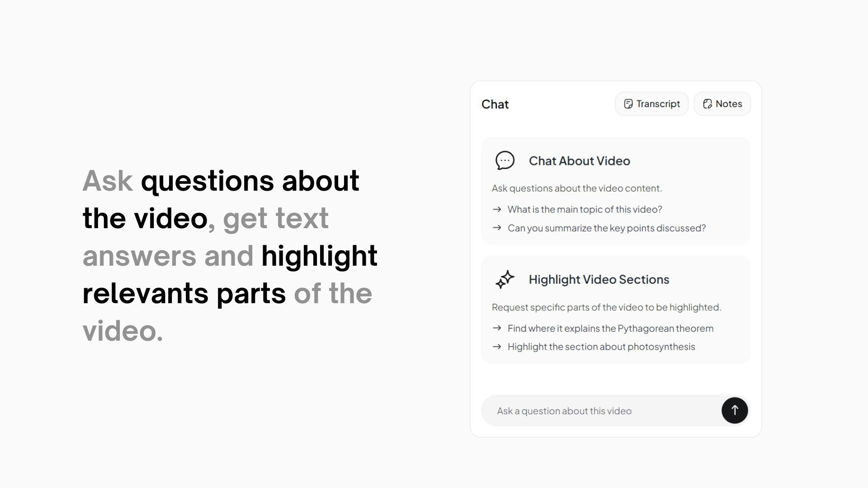Click arrow beside summarize key points suggestion

[497, 228]
